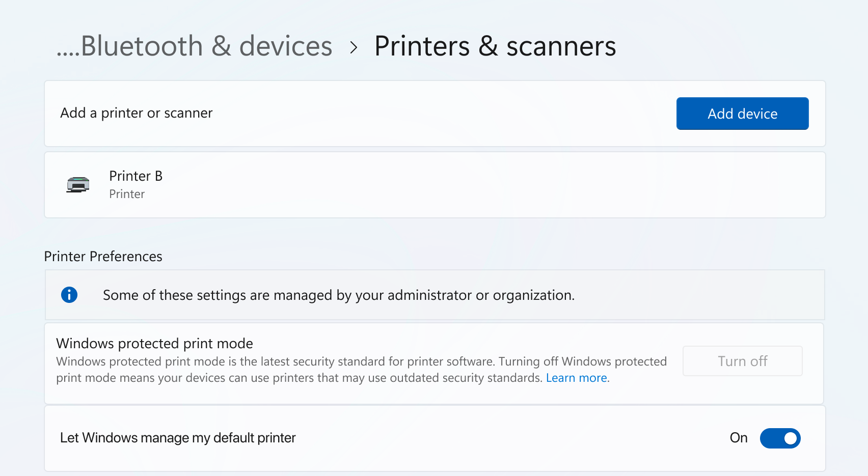The width and height of the screenshot is (868, 476).
Task: Open the Learn more link
Action: click(576, 378)
